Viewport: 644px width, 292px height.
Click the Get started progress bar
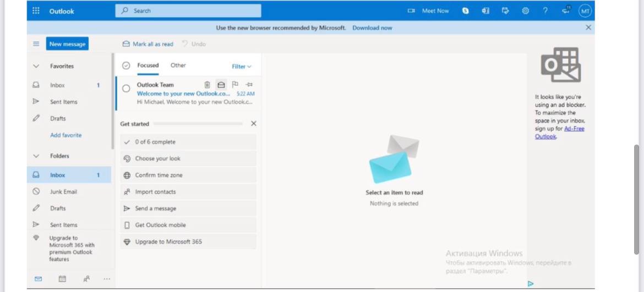tap(198, 123)
